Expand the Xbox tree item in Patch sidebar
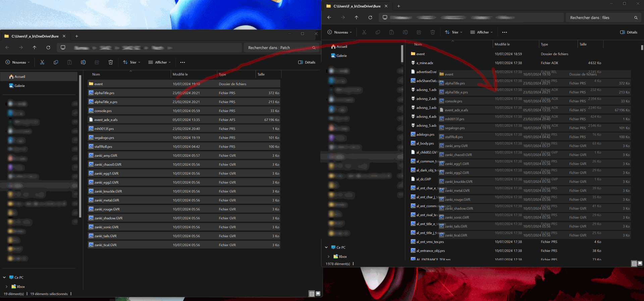644x301 pixels. (6, 287)
